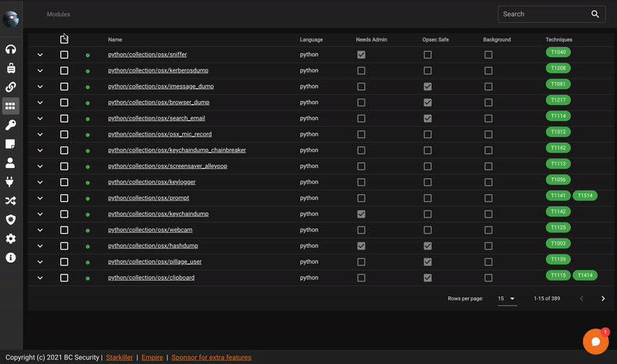Expand the osx/kerberosdump row chevron

tap(40, 71)
